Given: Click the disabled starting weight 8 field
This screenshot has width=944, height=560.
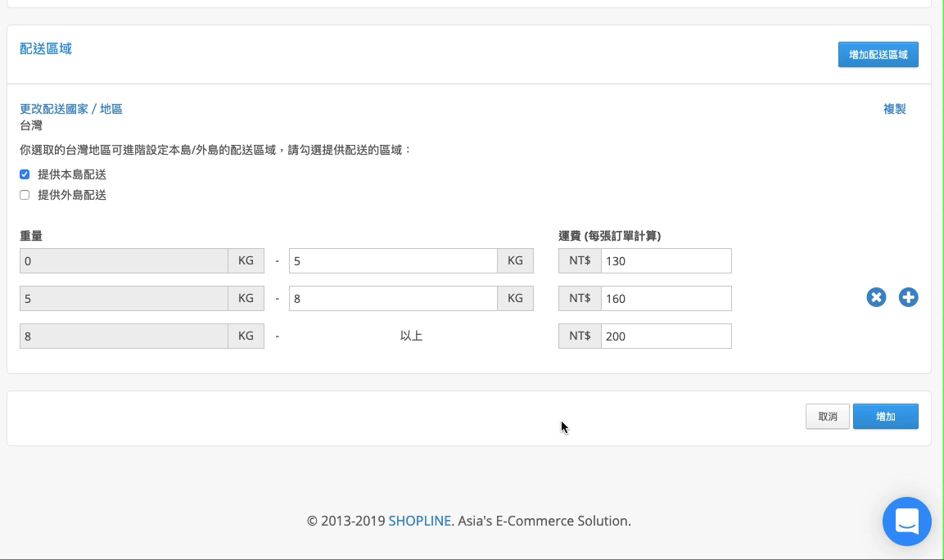Looking at the screenshot, I should (x=124, y=336).
